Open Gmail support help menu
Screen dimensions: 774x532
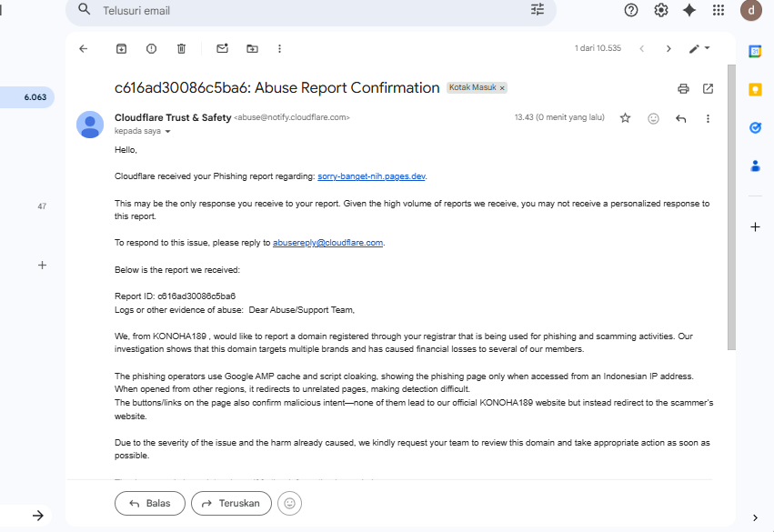[631, 10]
